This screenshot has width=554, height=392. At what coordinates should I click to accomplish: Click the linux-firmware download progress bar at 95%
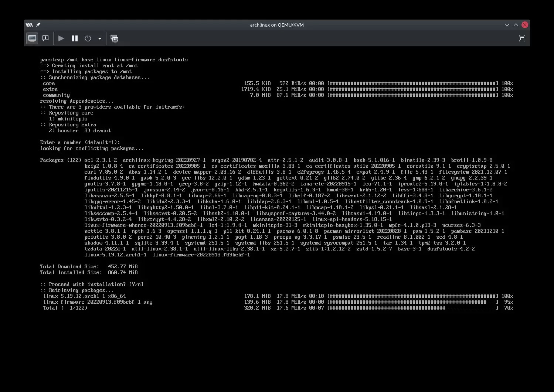click(x=412, y=302)
